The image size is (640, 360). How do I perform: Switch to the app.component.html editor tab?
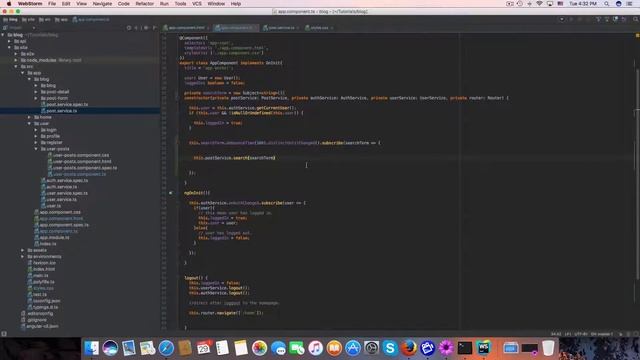coord(187,28)
